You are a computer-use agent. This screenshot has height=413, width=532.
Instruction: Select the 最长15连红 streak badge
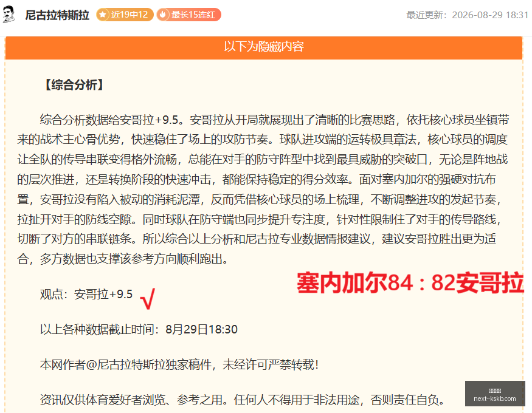point(188,15)
